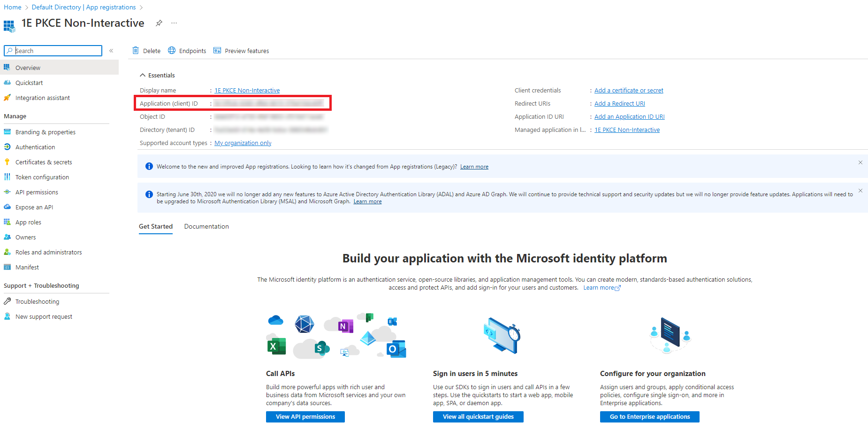The height and width of the screenshot is (430, 868).
Task: Click the Token configuration bars icon
Action: click(x=7, y=177)
